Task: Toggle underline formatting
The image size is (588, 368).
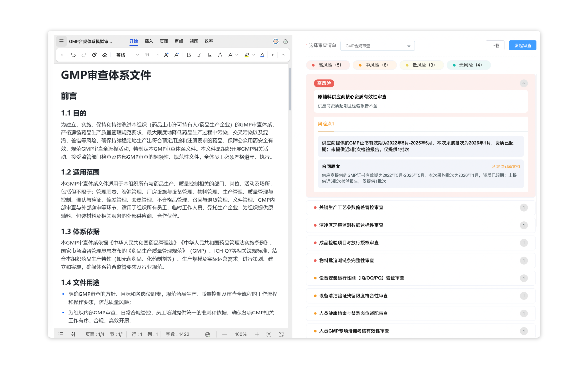Action: (x=210, y=55)
